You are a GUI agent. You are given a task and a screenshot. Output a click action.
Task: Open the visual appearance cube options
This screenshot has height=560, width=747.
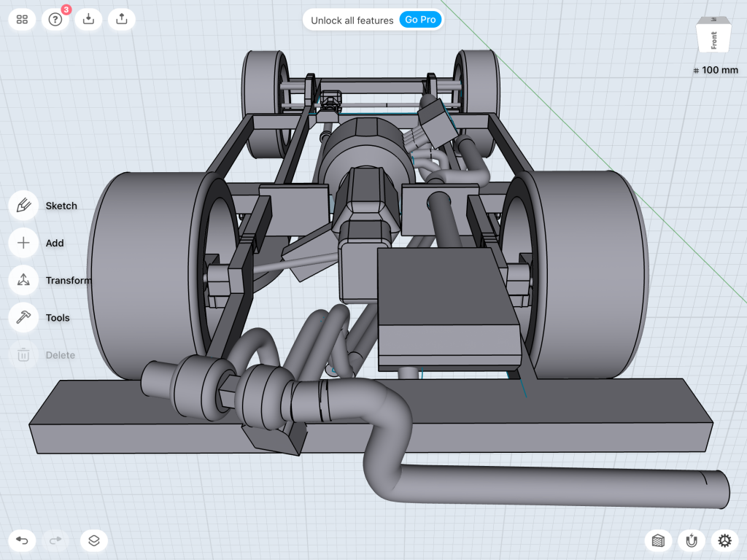click(658, 540)
